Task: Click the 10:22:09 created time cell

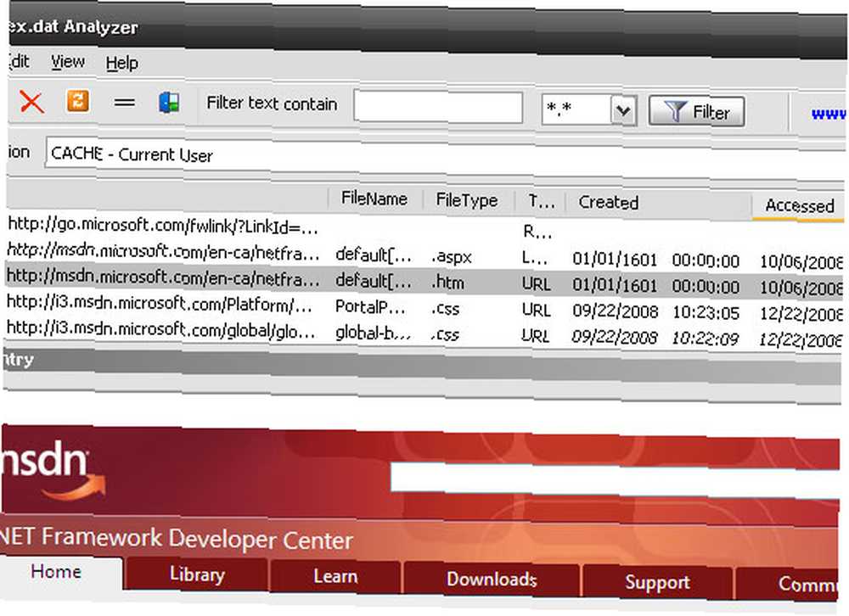Action: (x=706, y=339)
